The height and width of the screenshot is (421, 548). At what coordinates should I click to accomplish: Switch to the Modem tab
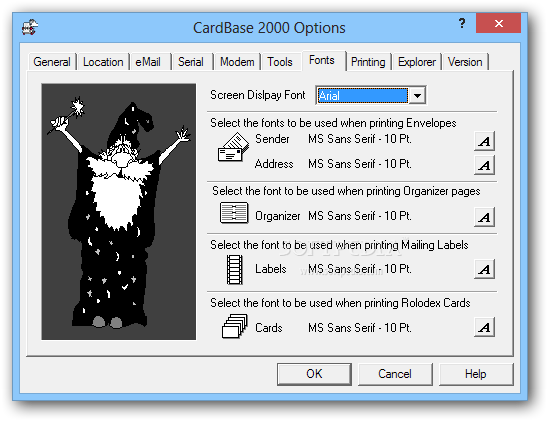pyautogui.click(x=237, y=62)
